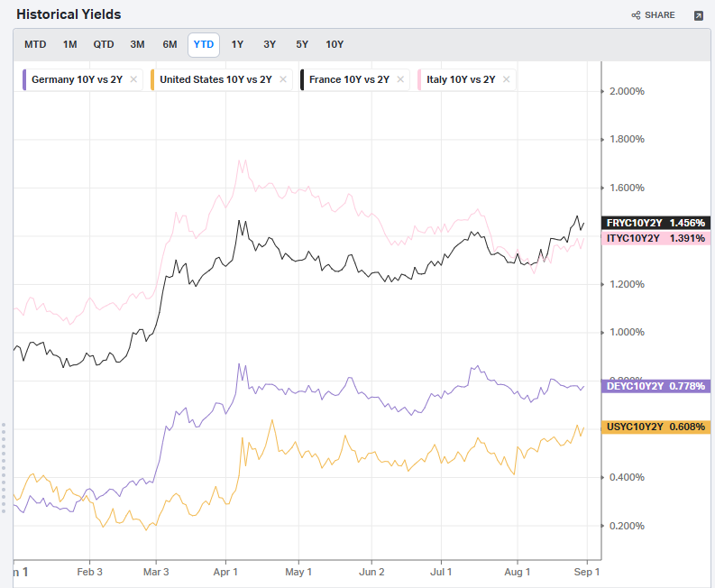
Task: Remove Italy 10Y vs 2Y series
Action: (506, 79)
